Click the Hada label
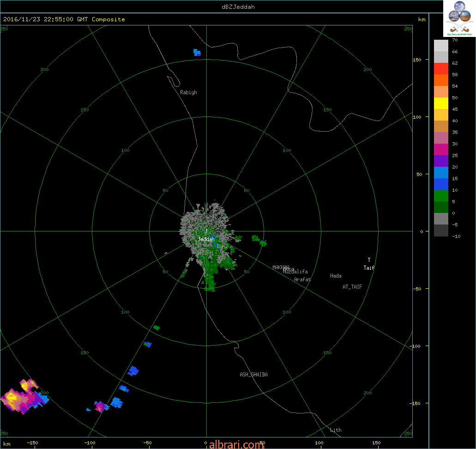 (336, 276)
